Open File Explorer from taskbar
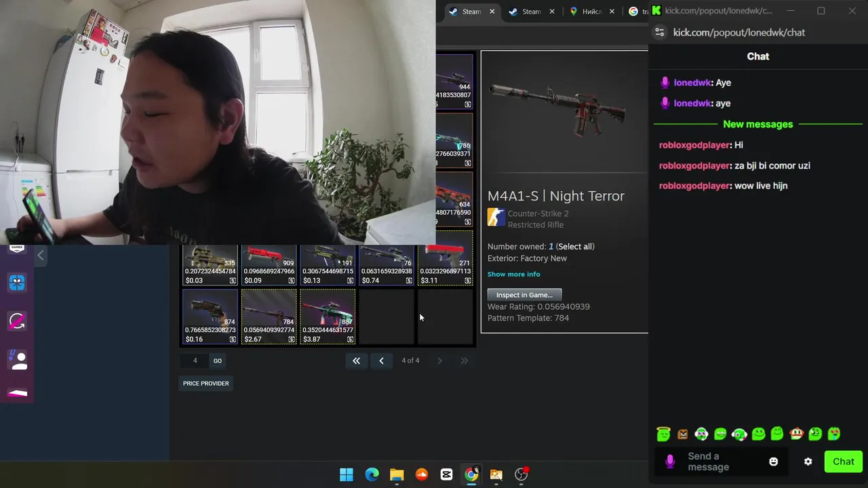This screenshot has height=488, width=868. (x=397, y=474)
